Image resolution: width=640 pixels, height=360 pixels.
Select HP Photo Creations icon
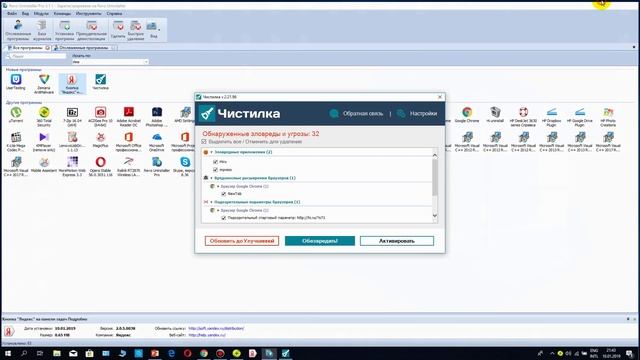coord(608,116)
